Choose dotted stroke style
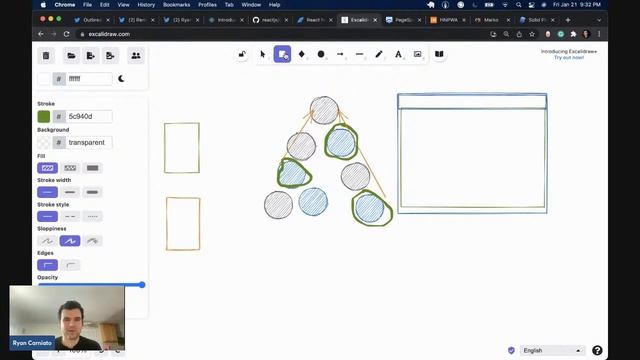 coord(93,216)
